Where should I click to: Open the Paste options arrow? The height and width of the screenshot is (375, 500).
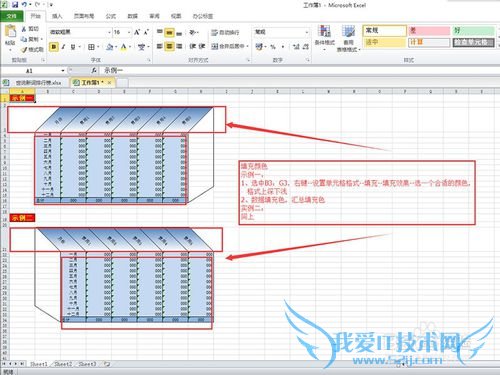point(10,49)
